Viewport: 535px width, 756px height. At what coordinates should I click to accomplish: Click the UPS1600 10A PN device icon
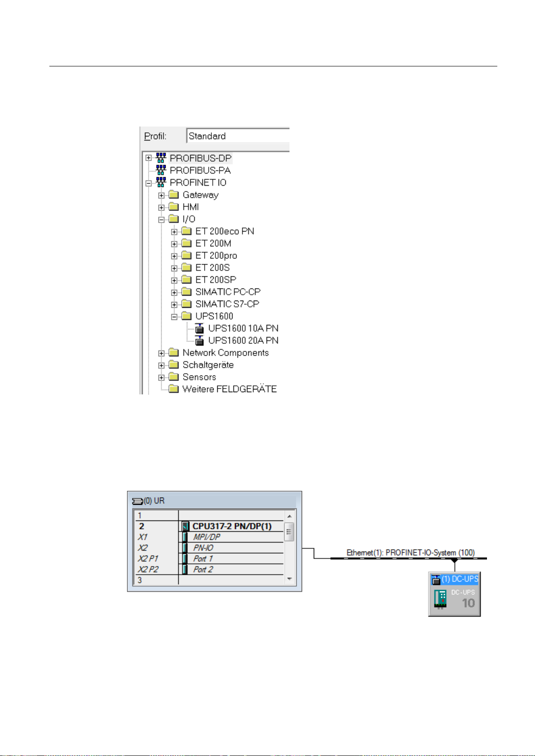[200, 328]
